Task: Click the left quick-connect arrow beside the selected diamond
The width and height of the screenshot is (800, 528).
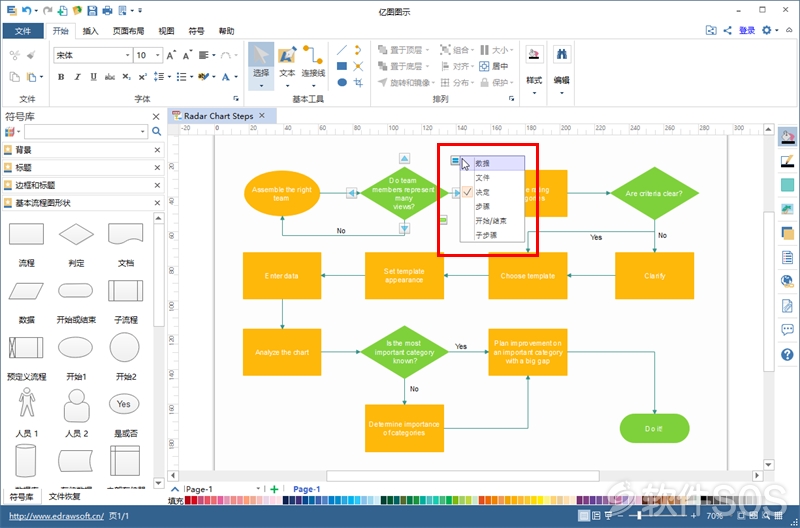Action: 352,193
